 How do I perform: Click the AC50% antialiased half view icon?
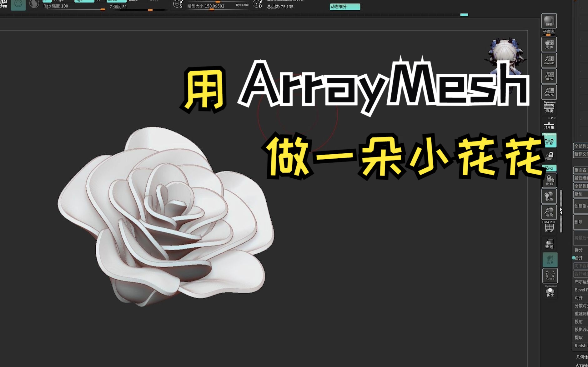[x=550, y=92]
